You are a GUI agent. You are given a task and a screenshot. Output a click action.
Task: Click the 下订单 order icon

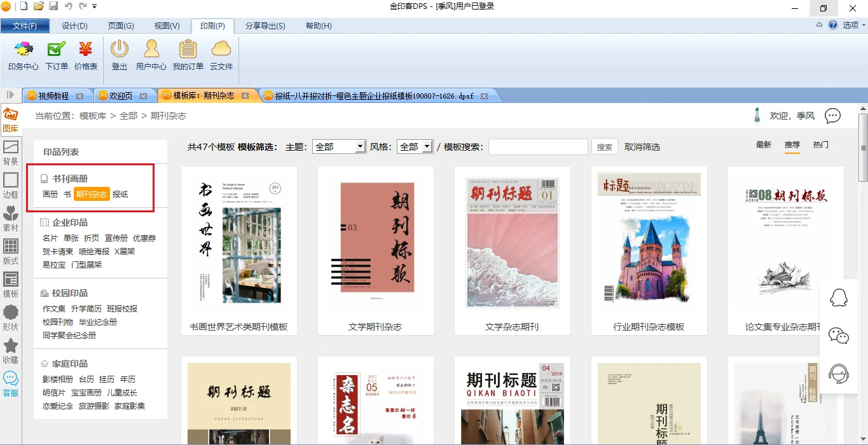click(57, 55)
